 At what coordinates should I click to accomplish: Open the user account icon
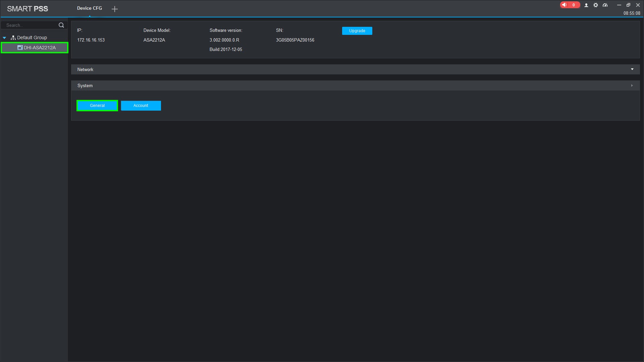coord(586,5)
